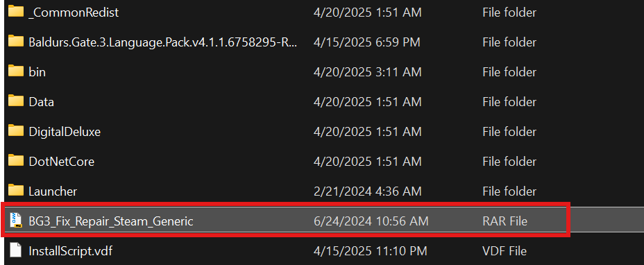
Task: Select the InstallScript.vdf file icon
Action: (x=15, y=250)
